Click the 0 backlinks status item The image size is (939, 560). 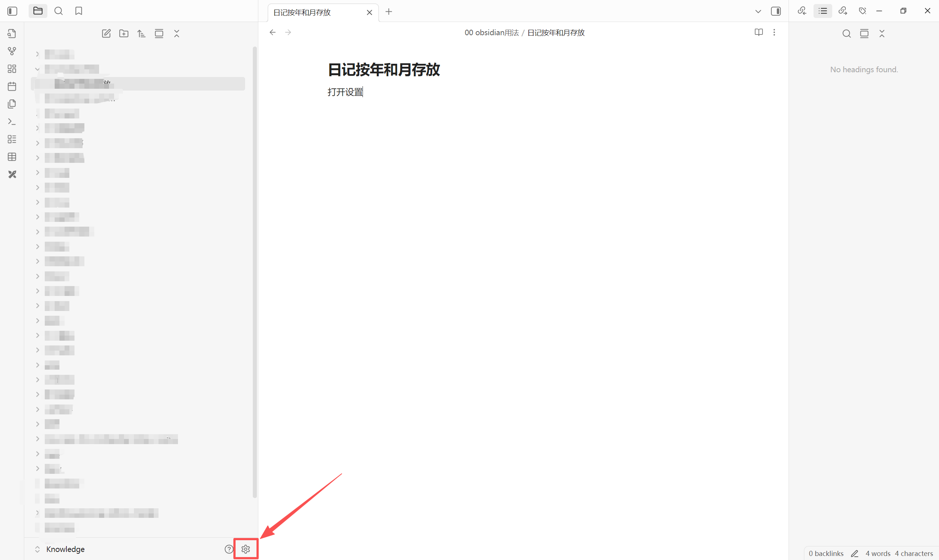pos(826,553)
